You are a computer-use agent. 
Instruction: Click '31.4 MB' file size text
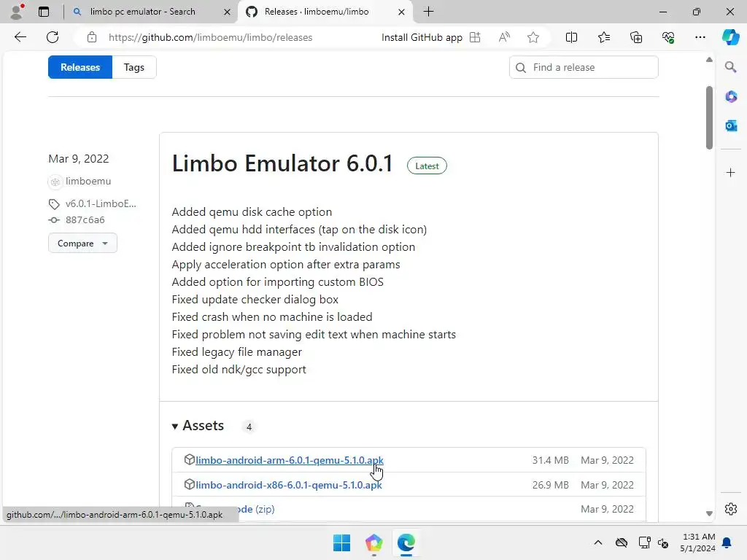[550, 460]
